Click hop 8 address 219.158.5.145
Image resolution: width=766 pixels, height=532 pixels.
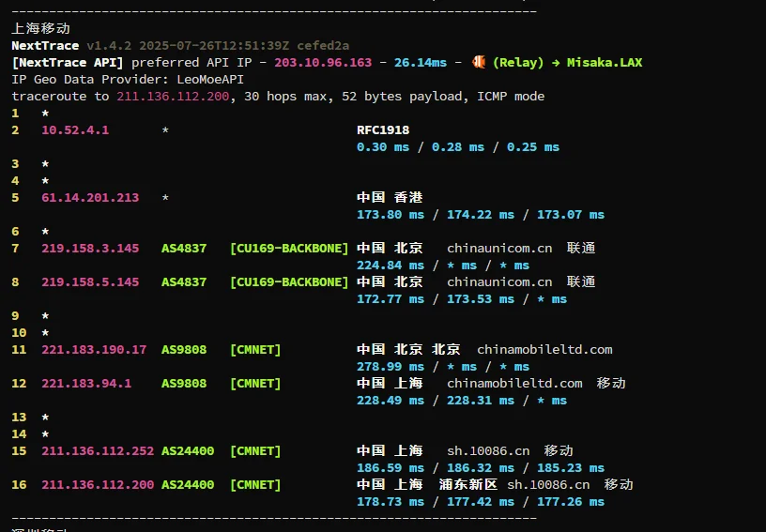pyautogui.click(x=90, y=282)
